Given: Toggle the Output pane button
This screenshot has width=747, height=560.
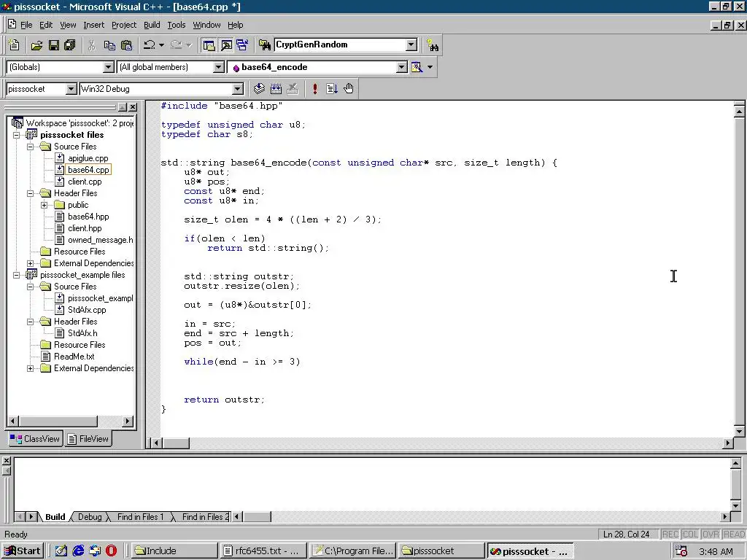Looking at the screenshot, I should pyautogui.click(x=226, y=45).
